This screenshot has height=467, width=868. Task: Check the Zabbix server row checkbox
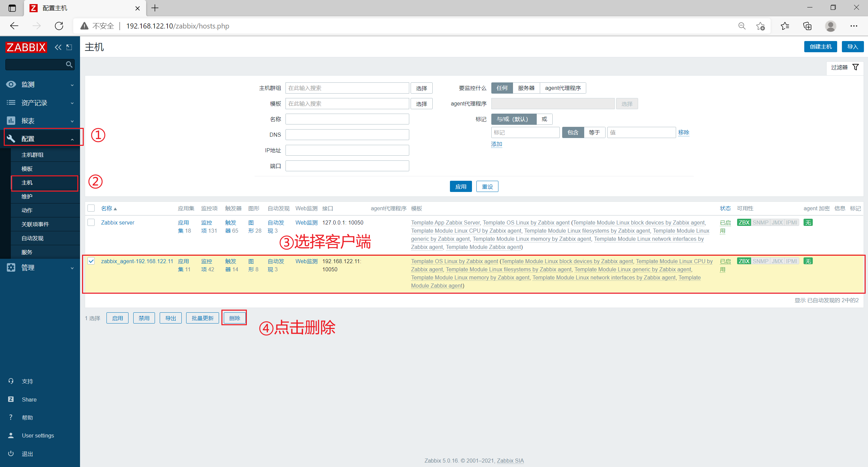pyautogui.click(x=91, y=222)
